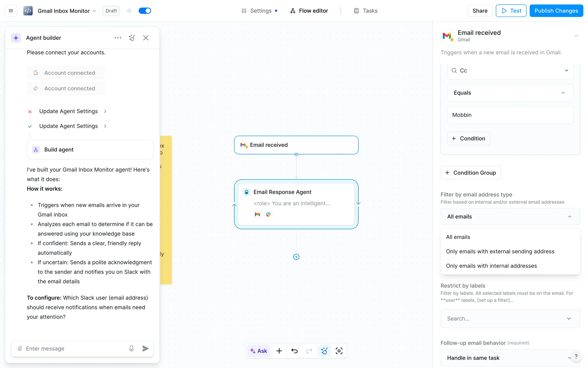Click the plus connector below agent node

[296, 257]
